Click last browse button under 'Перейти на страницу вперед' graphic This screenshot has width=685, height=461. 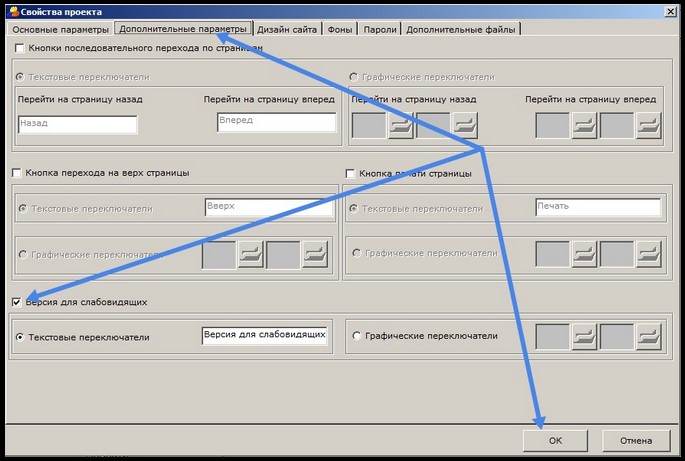648,125
